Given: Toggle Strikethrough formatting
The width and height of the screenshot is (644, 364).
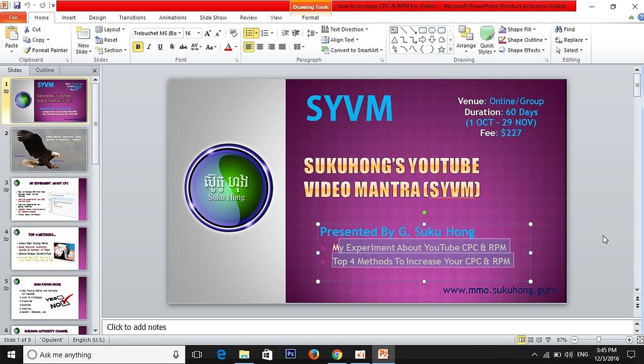Looking at the screenshot, I should point(183,47).
